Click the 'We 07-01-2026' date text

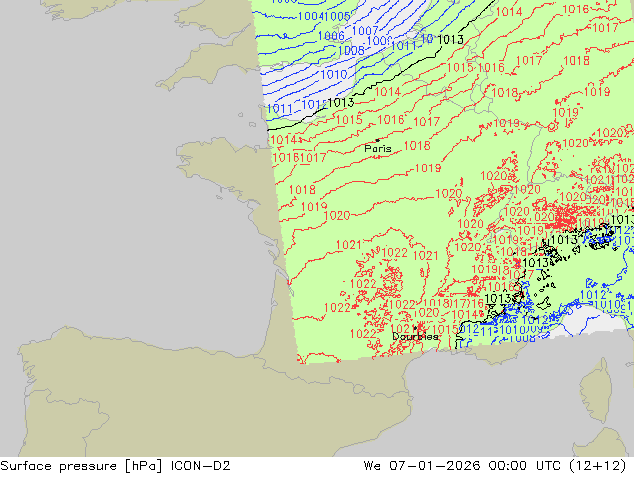pyautogui.click(x=422, y=466)
